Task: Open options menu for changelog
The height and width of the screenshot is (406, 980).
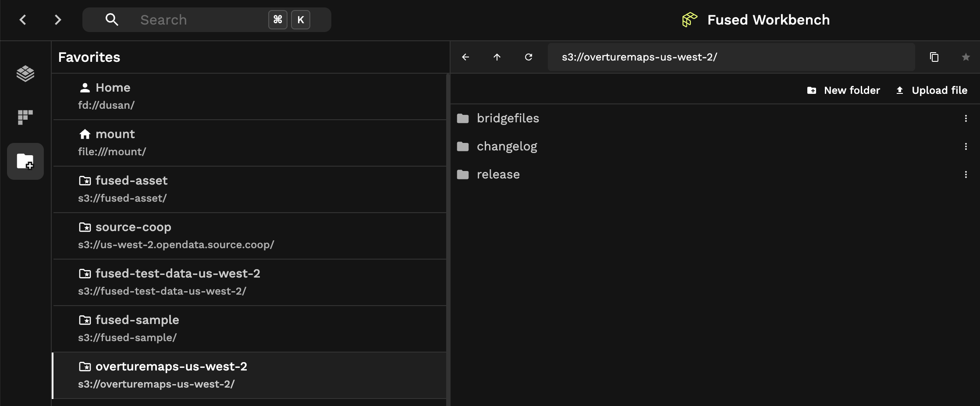Action: click(966, 146)
